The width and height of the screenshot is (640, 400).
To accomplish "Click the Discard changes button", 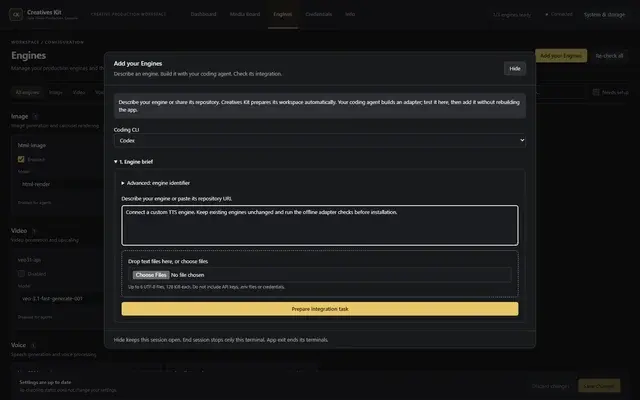I will [550, 386].
